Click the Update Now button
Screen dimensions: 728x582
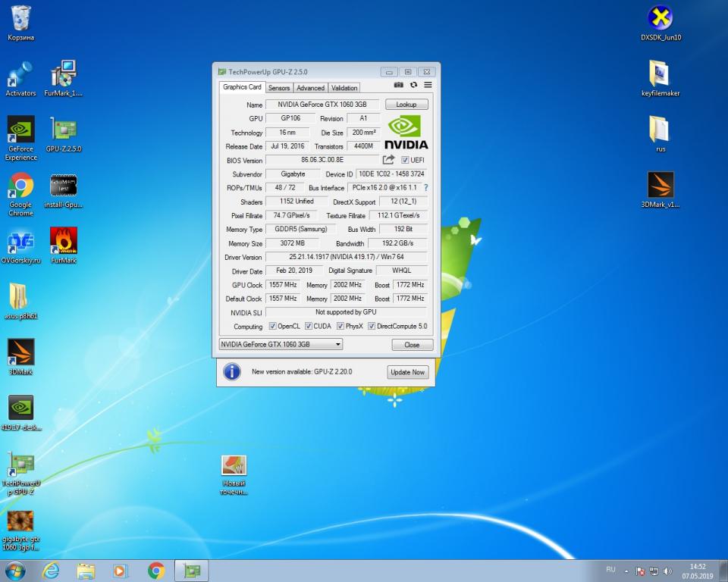[408, 372]
